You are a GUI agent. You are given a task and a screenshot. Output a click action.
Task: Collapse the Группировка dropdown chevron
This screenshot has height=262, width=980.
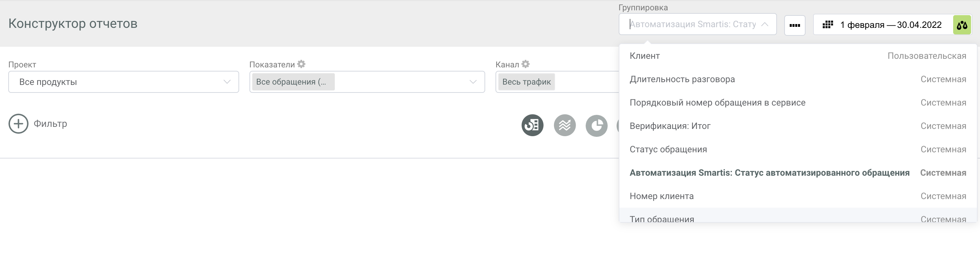765,24
